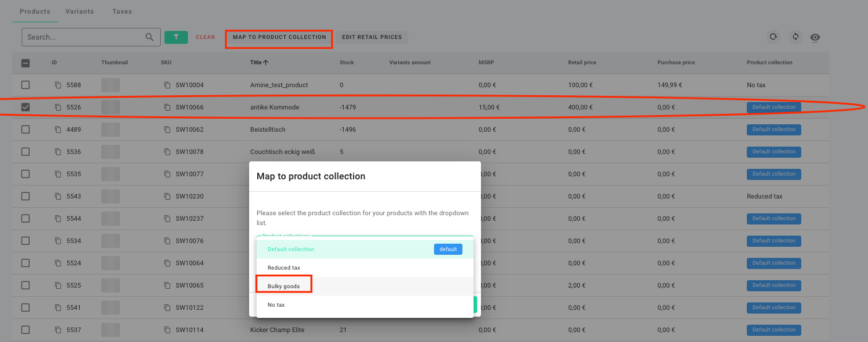This screenshot has height=342, width=868.
Task: Copy ID 5588 with copy icon
Action: pyautogui.click(x=58, y=85)
